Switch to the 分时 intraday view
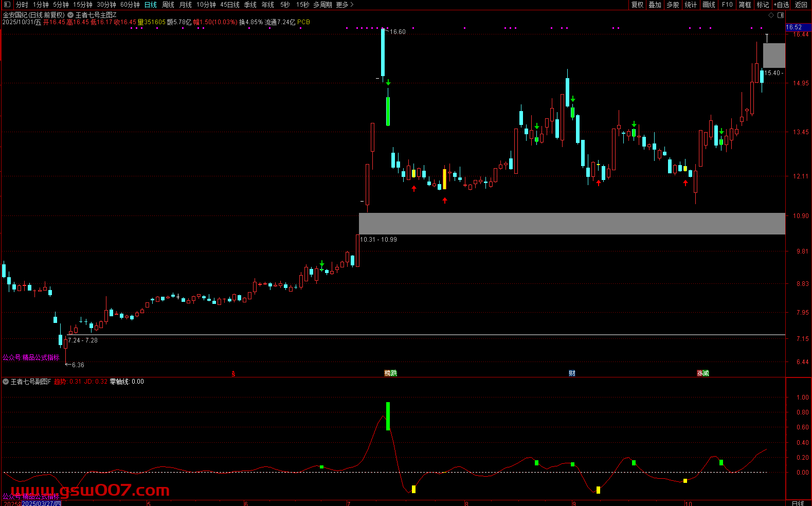 coord(22,5)
